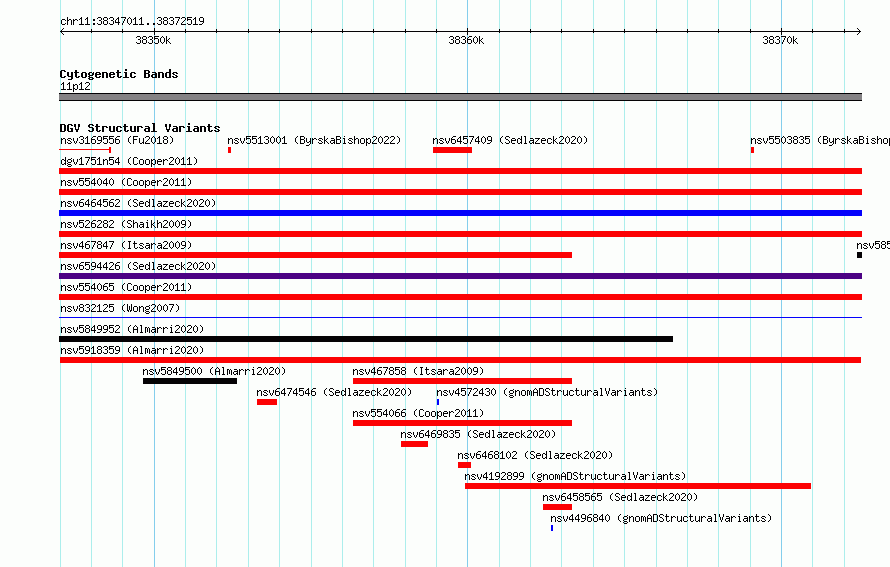
Task: Click the thin blue line under nsv832125
Action: coord(460,317)
